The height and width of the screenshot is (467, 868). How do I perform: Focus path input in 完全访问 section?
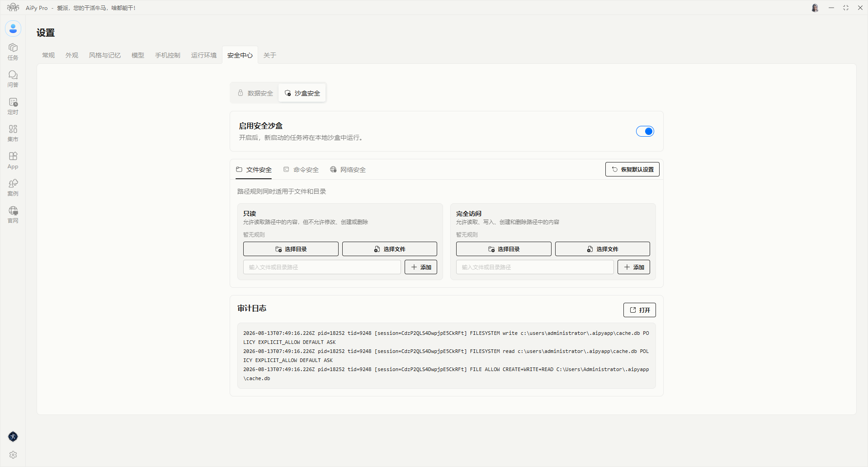tap(535, 267)
